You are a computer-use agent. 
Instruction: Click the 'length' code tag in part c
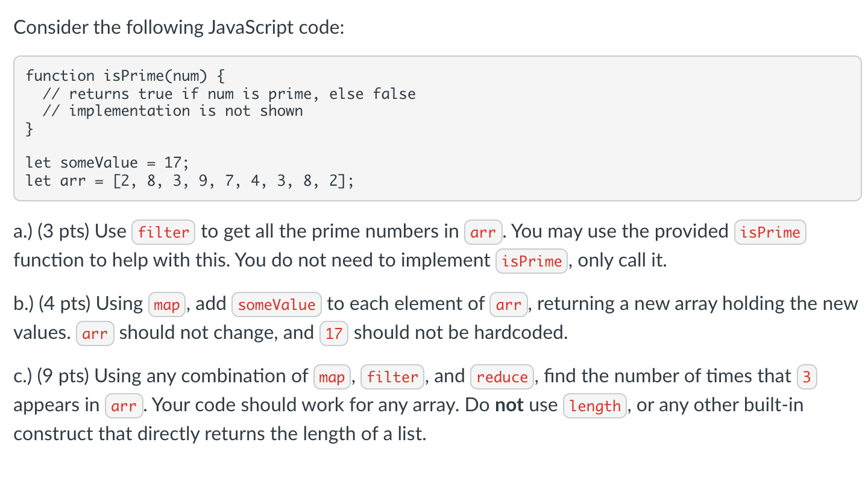point(595,406)
